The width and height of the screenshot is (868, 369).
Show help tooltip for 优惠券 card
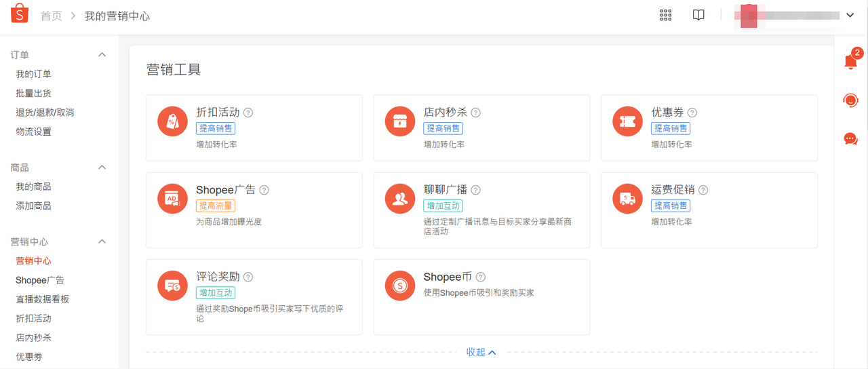click(692, 113)
